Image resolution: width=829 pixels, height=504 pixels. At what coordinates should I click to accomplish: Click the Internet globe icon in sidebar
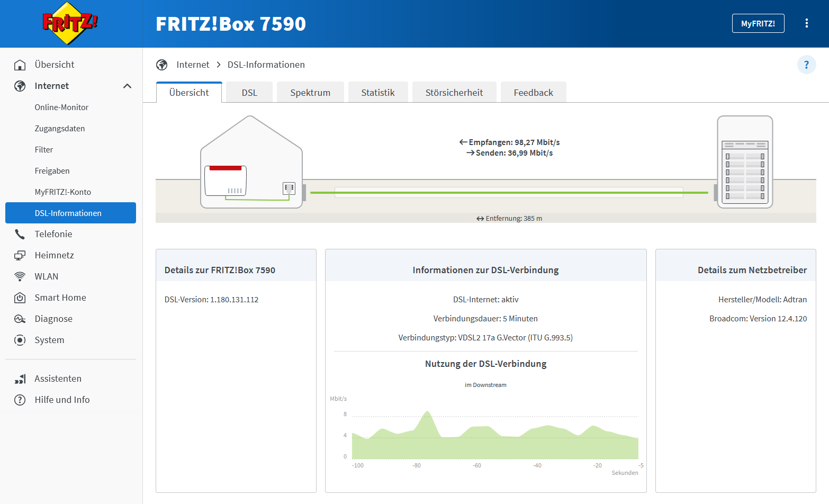click(20, 86)
